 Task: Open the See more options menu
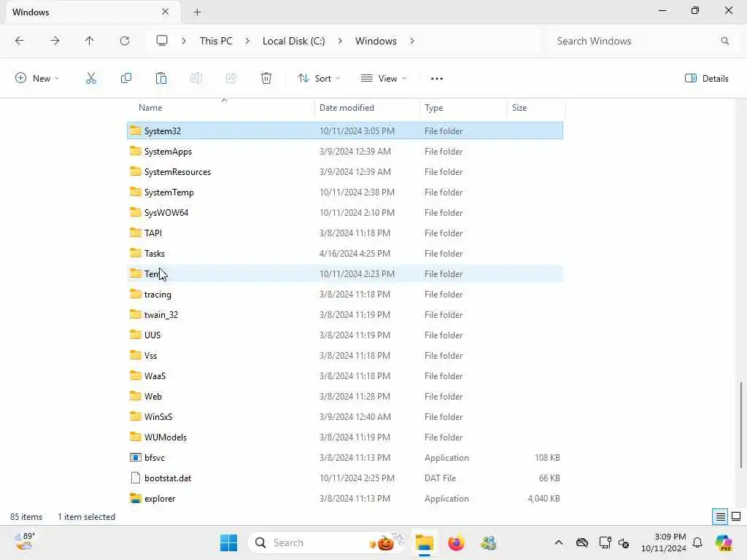pos(437,79)
